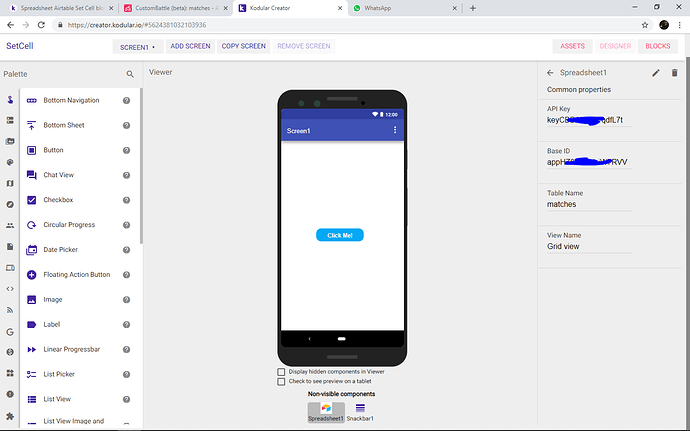Open the Google palette category

pos(10,332)
